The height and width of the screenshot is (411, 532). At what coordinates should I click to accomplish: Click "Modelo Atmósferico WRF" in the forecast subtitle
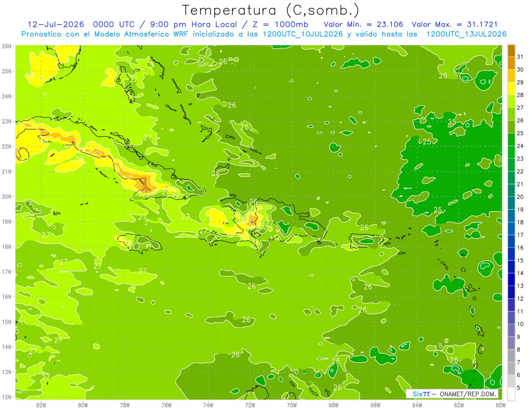pyautogui.click(x=142, y=34)
